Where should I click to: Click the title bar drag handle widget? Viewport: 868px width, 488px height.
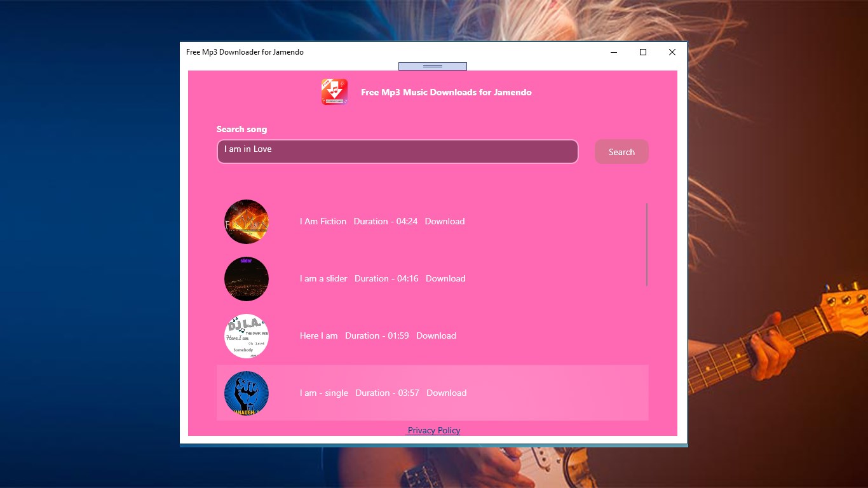point(433,66)
